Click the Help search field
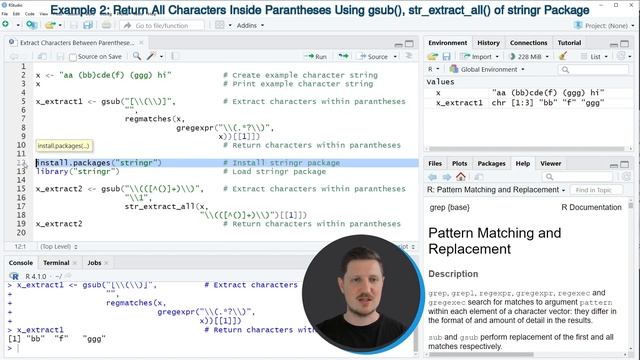Screen dimensions: 640x360 coord(577,177)
